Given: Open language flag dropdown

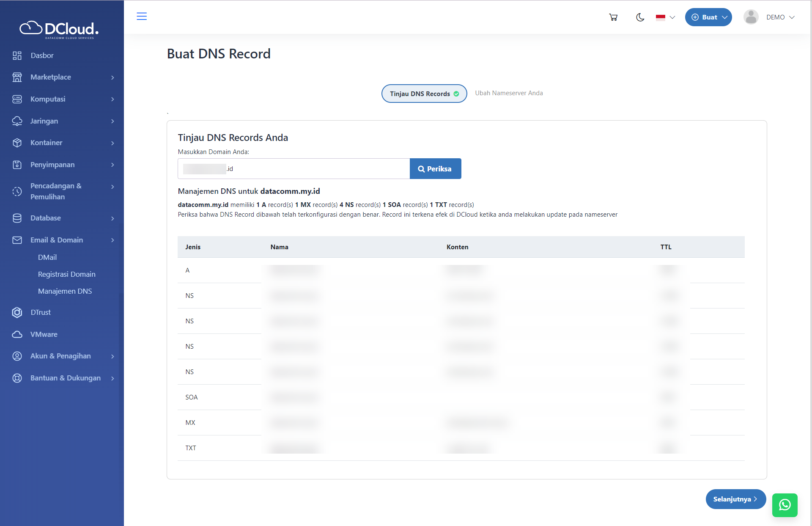Looking at the screenshot, I should point(665,17).
